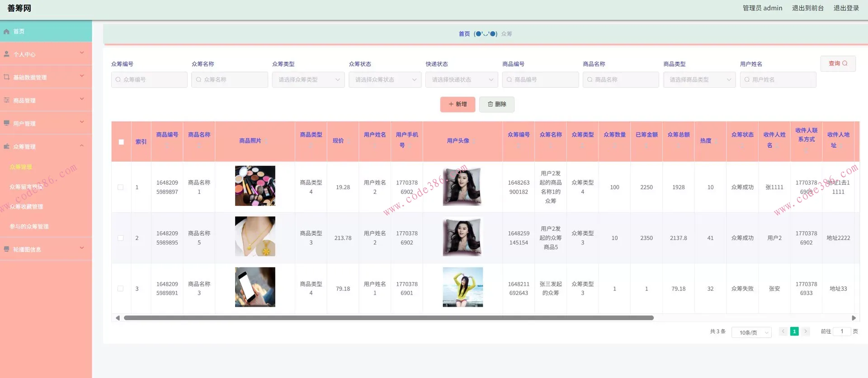Open 参与的众筹管理 submenu item
Image resolution: width=868 pixels, height=378 pixels.
(x=29, y=227)
